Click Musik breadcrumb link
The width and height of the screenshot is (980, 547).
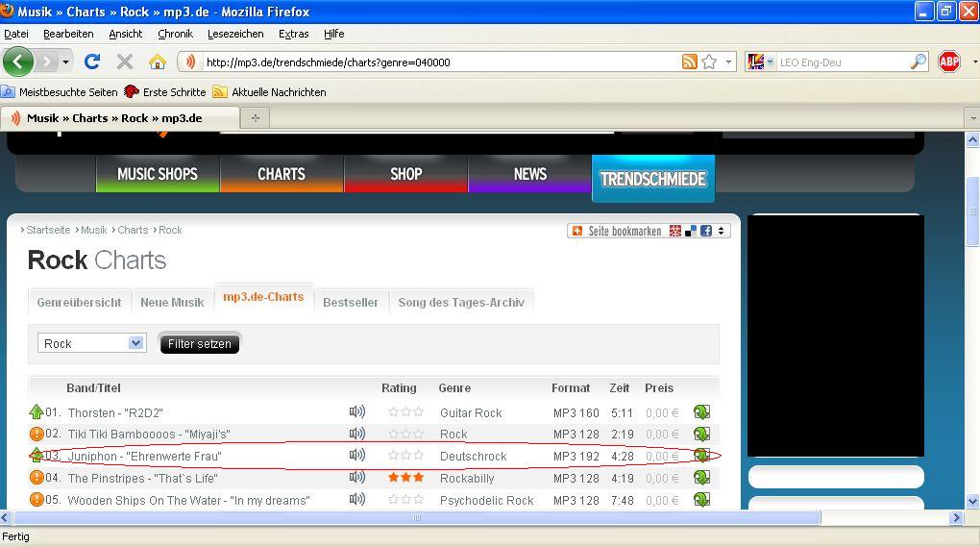(94, 230)
